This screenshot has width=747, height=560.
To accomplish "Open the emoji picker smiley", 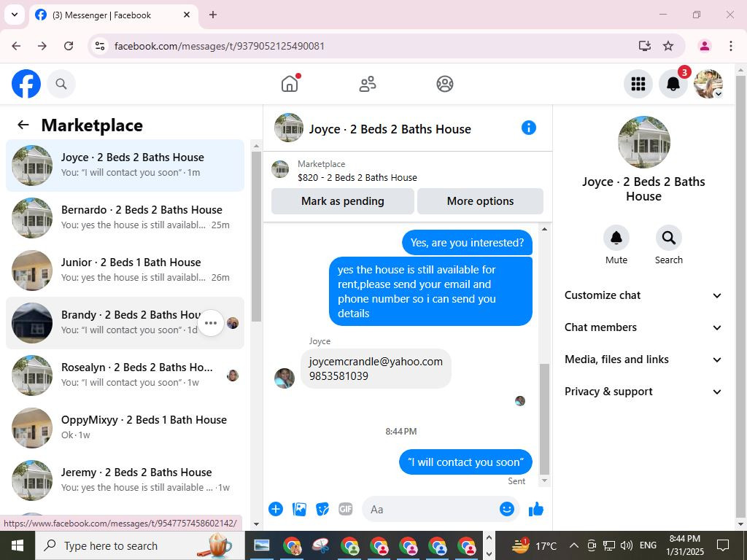I will tap(507, 509).
